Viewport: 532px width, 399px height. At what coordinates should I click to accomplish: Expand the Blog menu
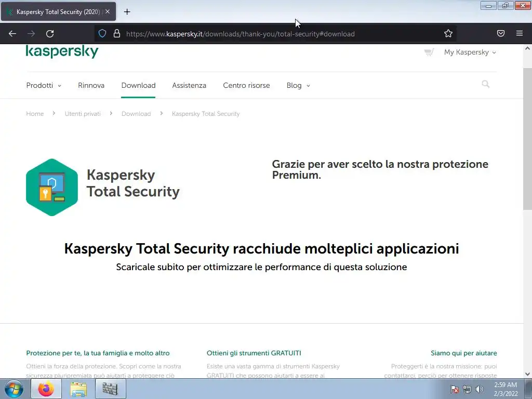298,86
